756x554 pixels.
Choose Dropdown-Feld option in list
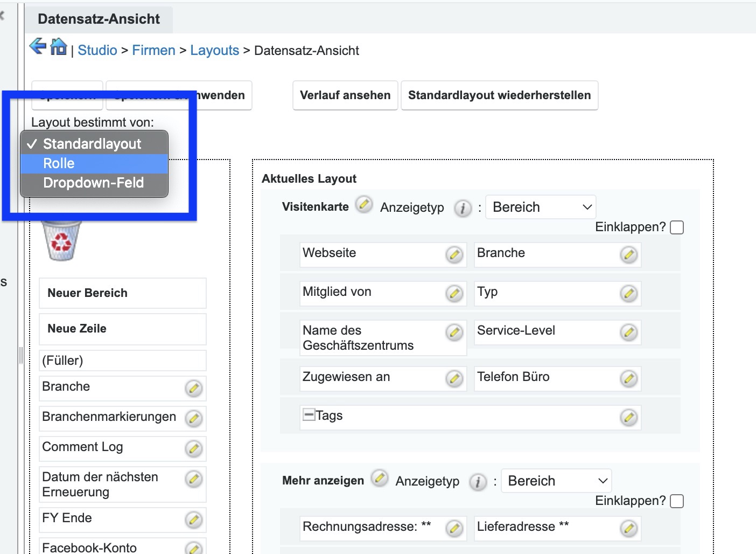coord(93,183)
